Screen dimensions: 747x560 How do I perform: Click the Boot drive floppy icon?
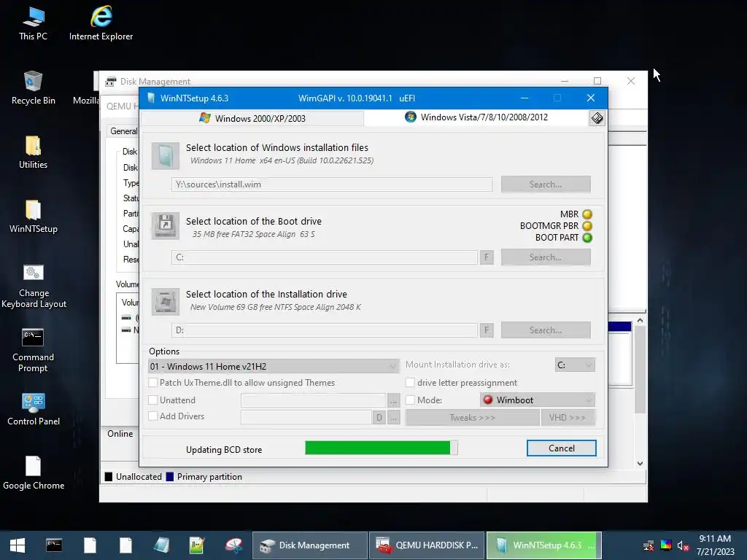point(166,226)
